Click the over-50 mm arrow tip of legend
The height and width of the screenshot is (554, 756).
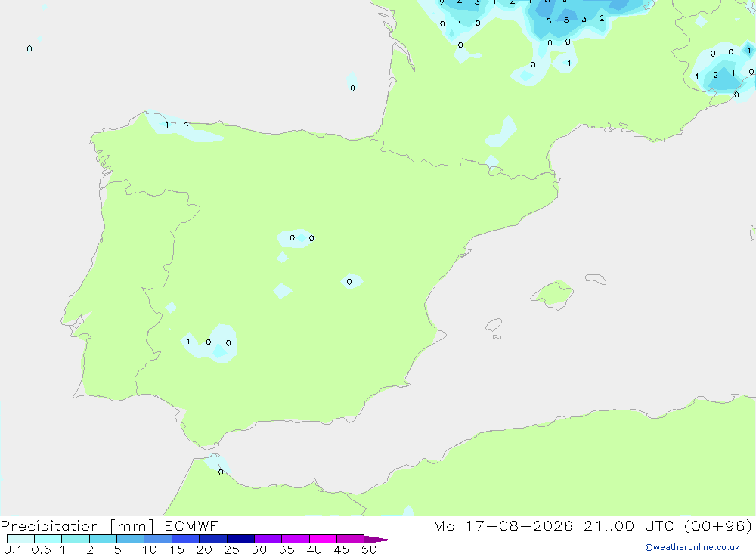point(378,539)
